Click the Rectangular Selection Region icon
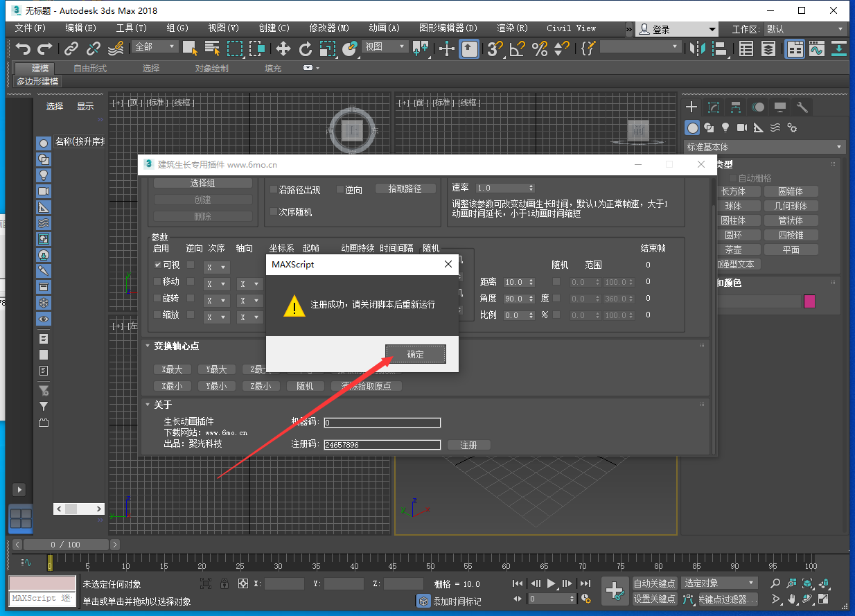The height and width of the screenshot is (616, 855). [235, 49]
